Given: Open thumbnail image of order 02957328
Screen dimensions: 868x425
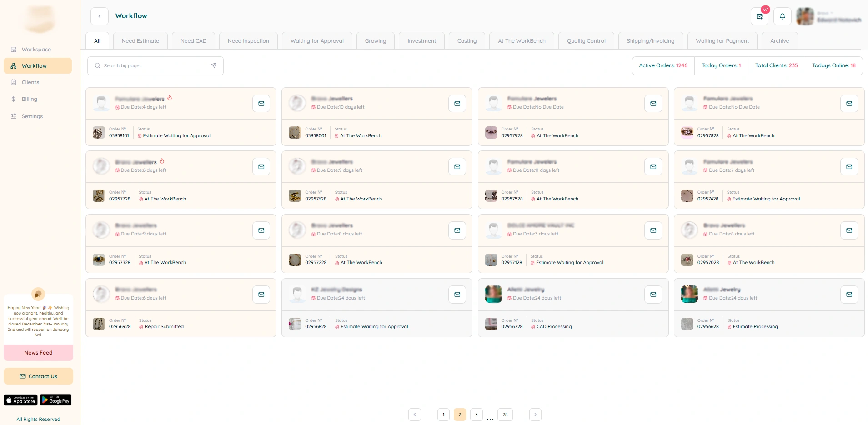Looking at the screenshot, I should (x=99, y=260).
